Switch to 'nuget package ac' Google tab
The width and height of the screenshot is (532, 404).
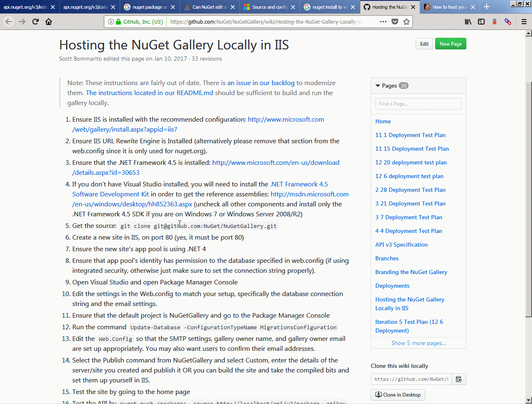coord(150,7)
